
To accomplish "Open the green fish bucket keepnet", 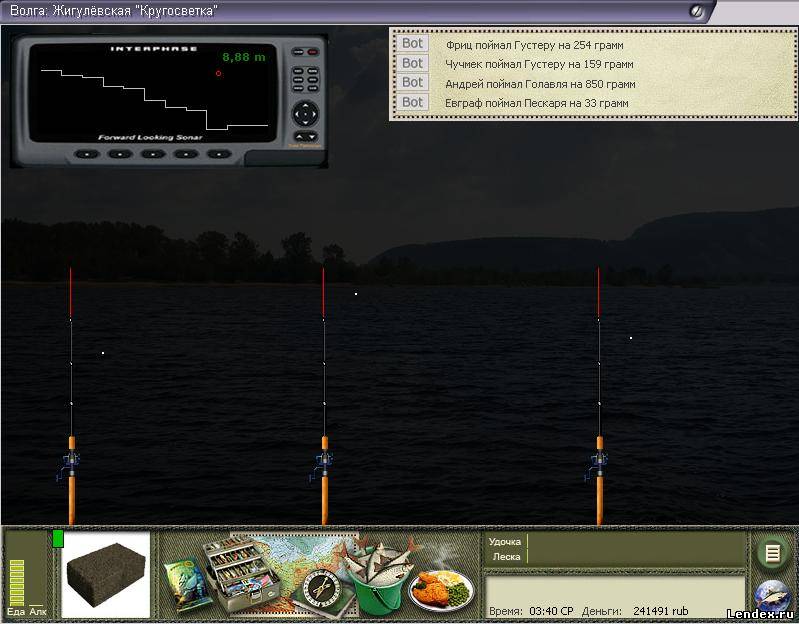I will tap(378, 581).
